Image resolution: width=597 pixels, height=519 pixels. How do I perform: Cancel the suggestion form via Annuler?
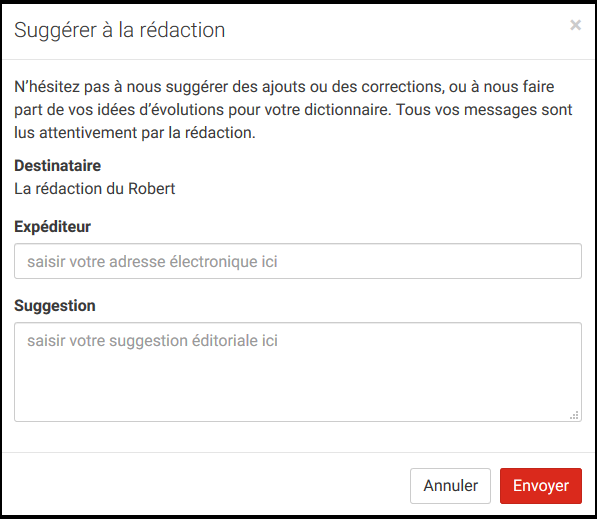pos(450,486)
